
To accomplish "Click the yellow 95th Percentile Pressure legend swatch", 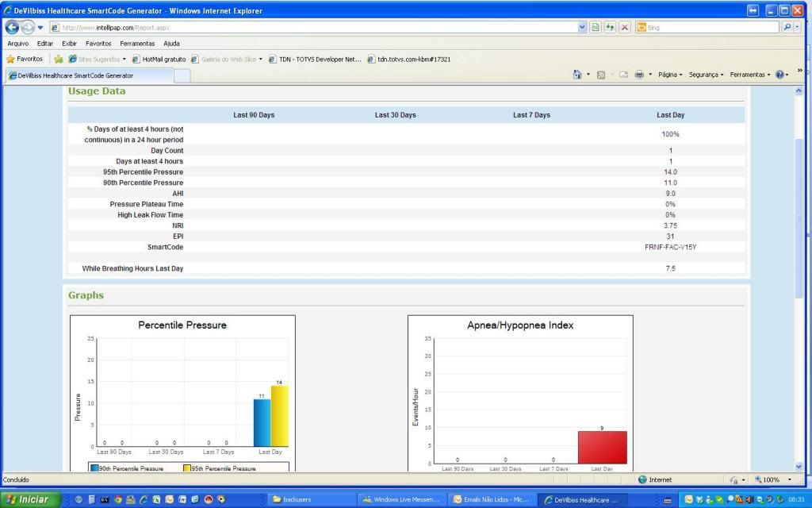I will click(x=187, y=468).
